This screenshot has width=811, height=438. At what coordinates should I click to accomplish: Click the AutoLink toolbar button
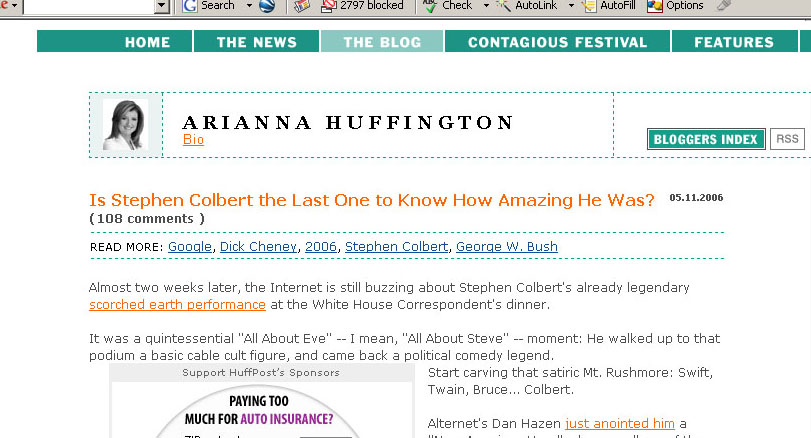527,6
